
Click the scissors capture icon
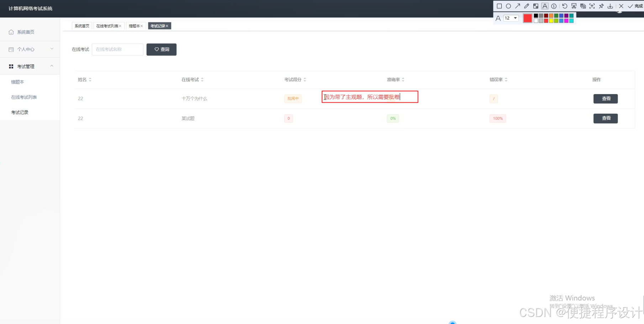coord(574,6)
